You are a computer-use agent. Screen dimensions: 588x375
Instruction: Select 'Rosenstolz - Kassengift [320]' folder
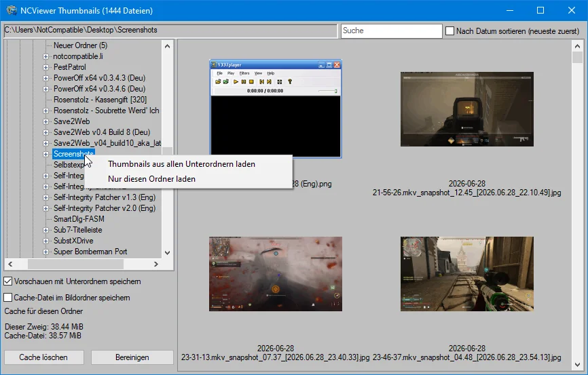100,100
